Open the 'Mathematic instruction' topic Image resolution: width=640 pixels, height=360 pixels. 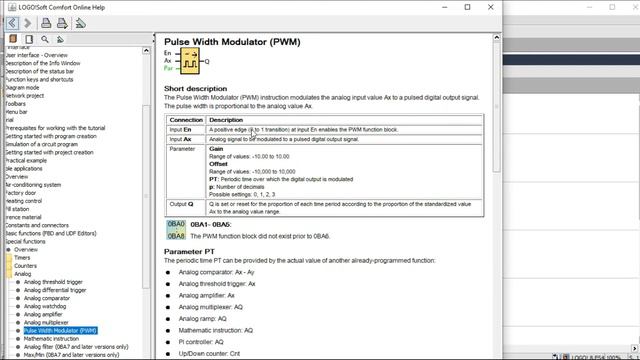[x=51, y=339]
